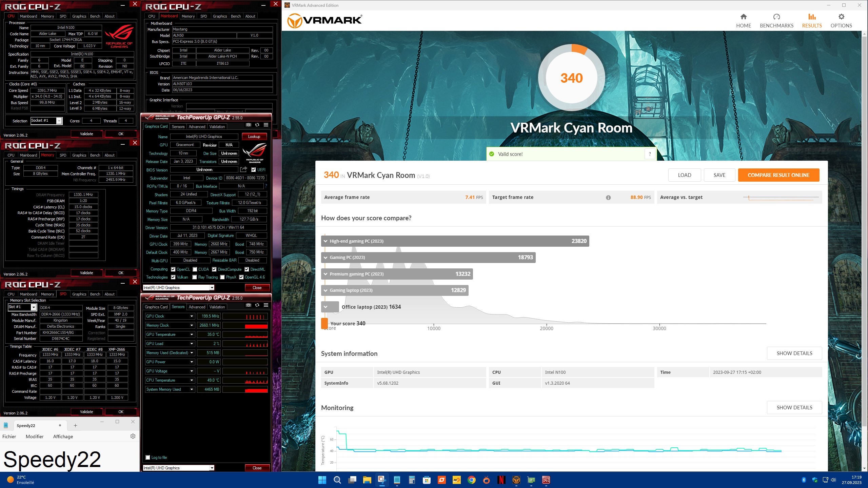
Task: Add a new tab in Notepad
Action: pos(75,426)
